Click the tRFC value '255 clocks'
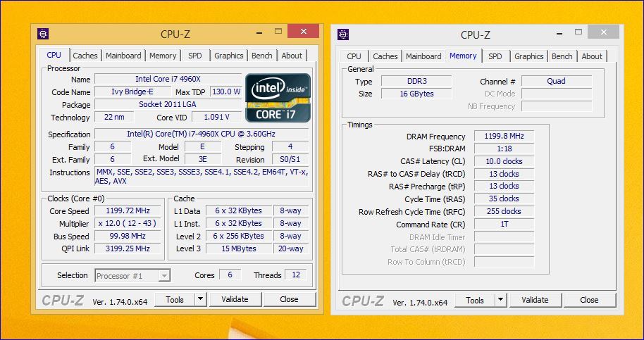The width and height of the screenshot is (644, 340). 504,212
